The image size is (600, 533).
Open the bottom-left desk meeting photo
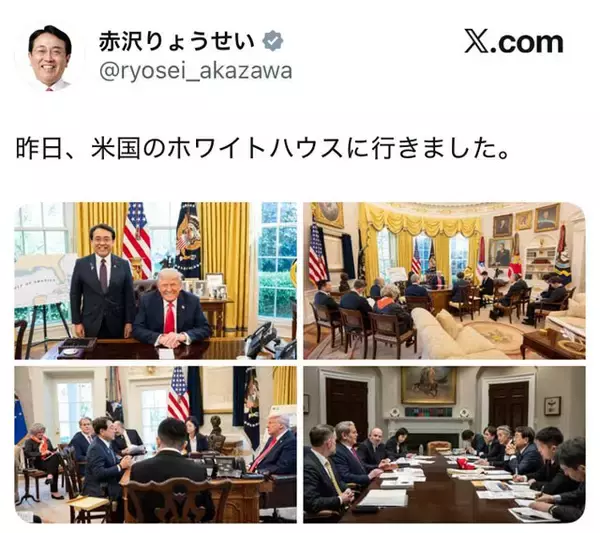[x=155, y=445]
